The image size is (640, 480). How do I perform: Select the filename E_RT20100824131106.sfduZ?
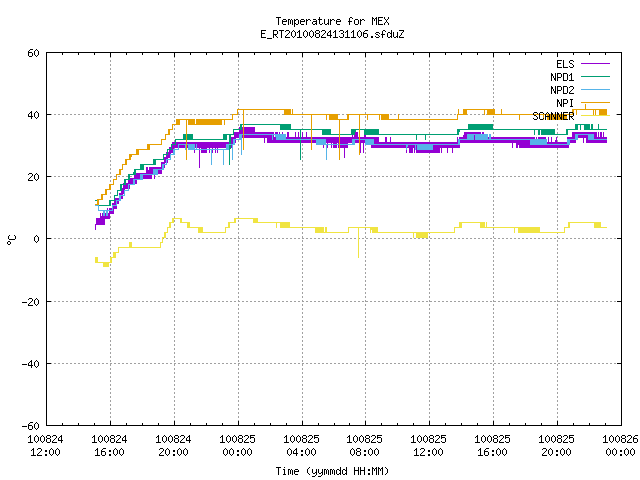coord(332,34)
